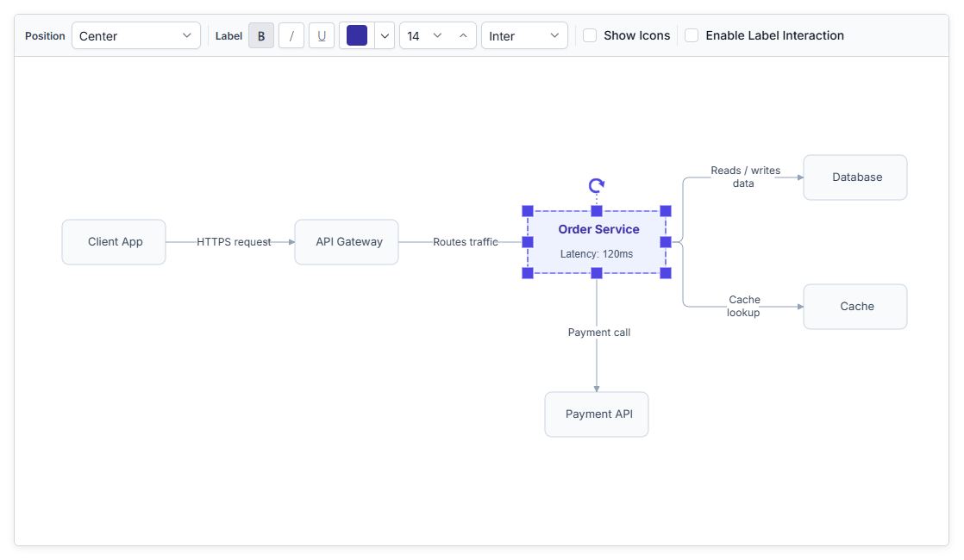Click the Reads / writes data label
This screenshot has width=964, height=560.
pos(745,177)
